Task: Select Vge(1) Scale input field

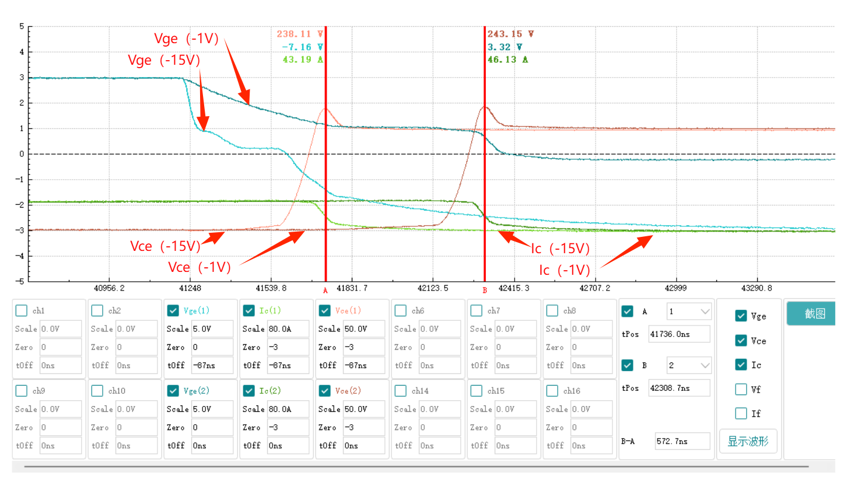Action: tap(212, 329)
